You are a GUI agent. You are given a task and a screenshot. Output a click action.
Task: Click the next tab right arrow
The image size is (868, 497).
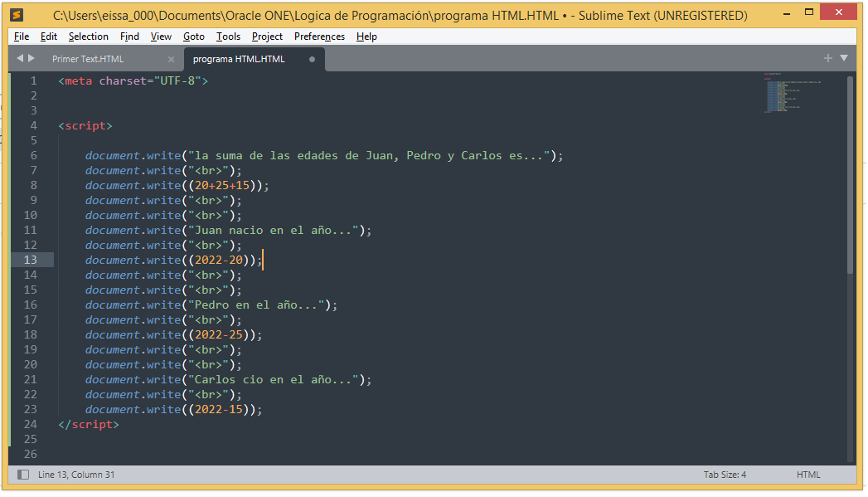click(32, 58)
